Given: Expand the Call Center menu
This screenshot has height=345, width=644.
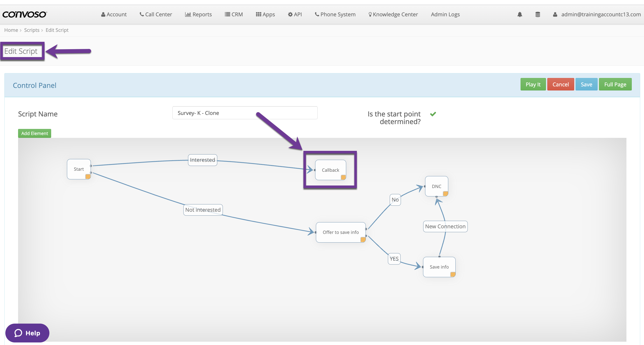Looking at the screenshot, I should (156, 15).
